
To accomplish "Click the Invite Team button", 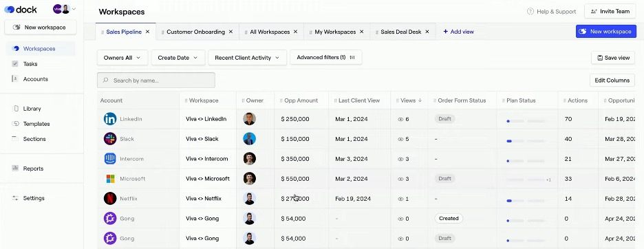I will pos(610,12).
